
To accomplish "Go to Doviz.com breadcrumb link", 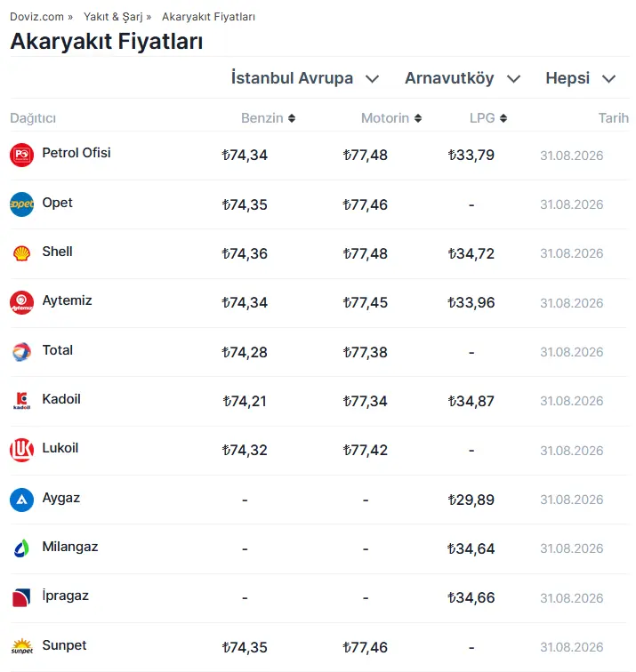I will click(36, 17).
